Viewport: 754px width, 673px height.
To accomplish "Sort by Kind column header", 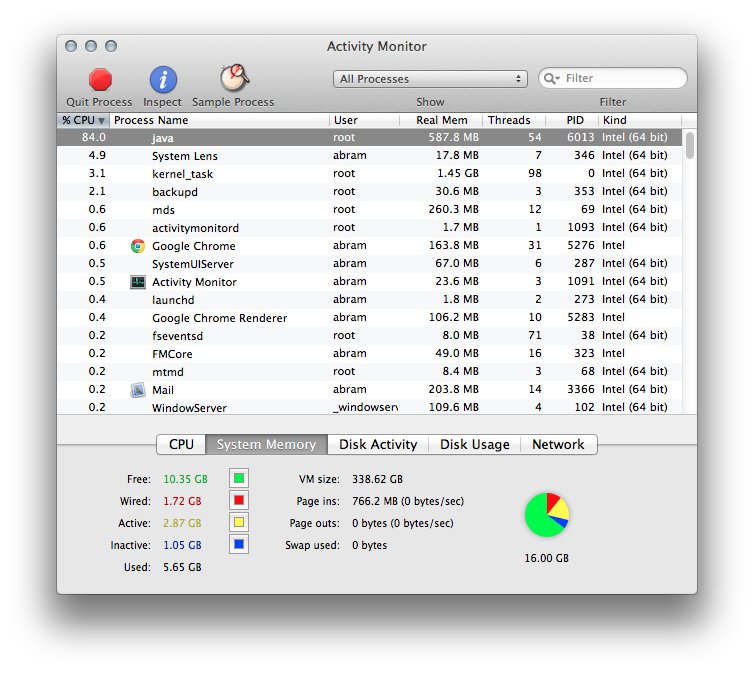I will click(640, 120).
